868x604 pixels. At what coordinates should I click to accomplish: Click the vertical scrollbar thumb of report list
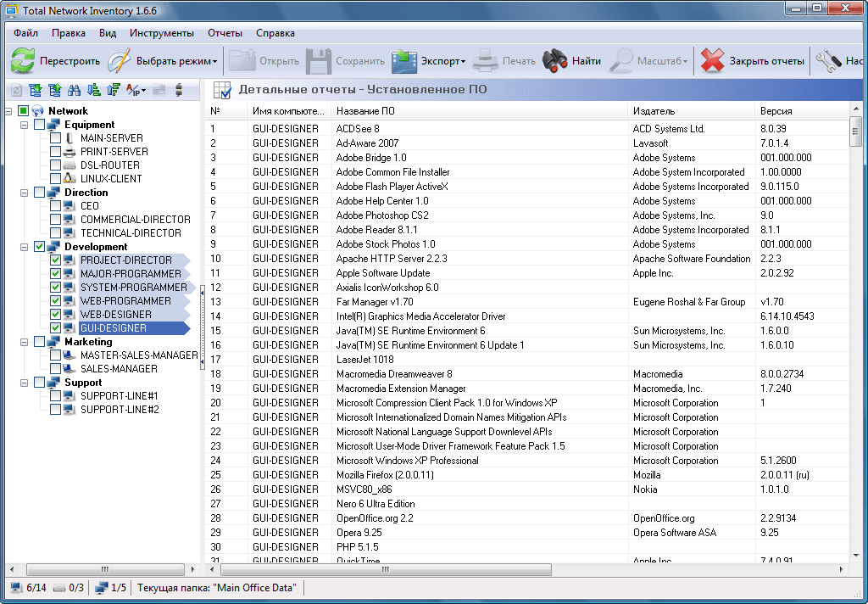pyautogui.click(x=855, y=131)
